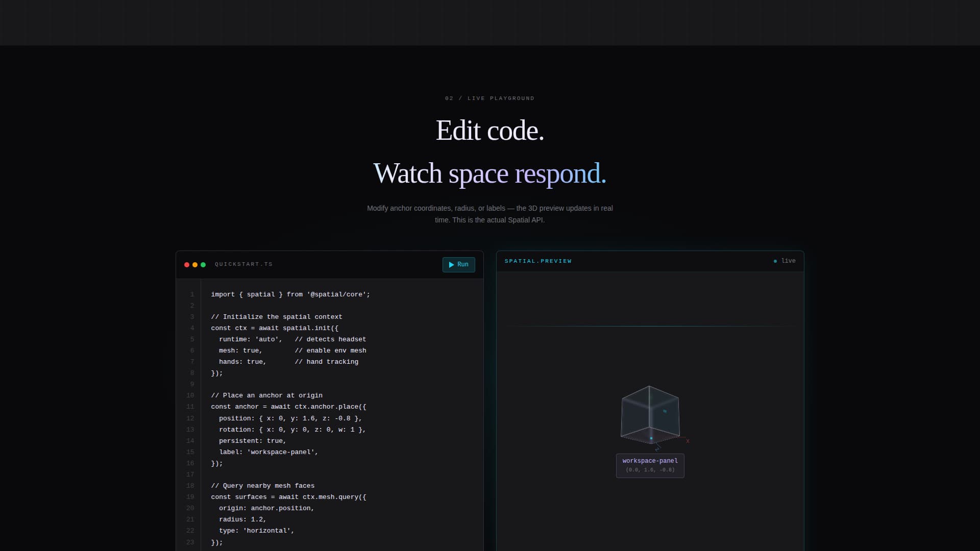Place cursor on 'const ctx = await spatial.init' line
This screenshot has width=980, height=551.
click(275, 328)
